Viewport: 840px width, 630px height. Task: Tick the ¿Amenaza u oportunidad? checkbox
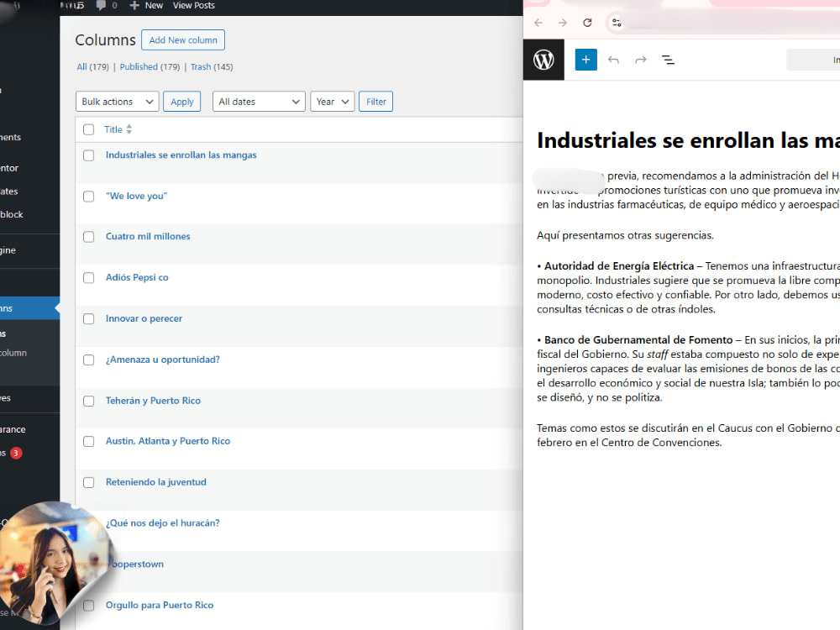(x=89, y=360)
